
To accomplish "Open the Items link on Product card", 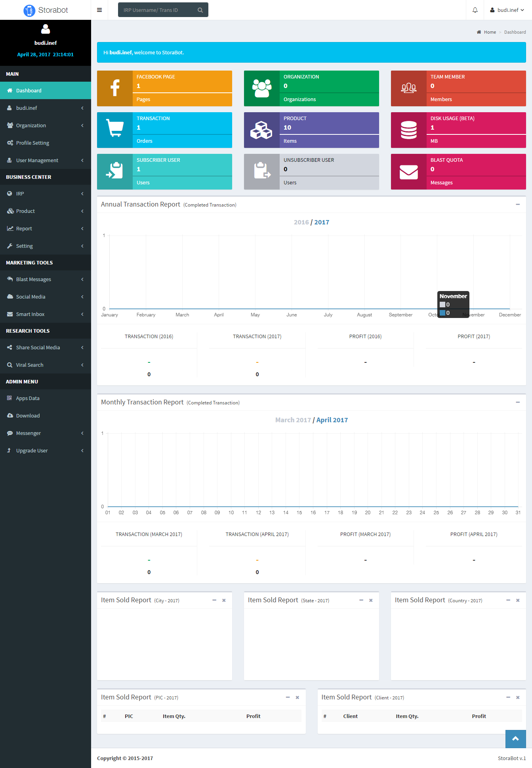I will click(x=290, y=141).
